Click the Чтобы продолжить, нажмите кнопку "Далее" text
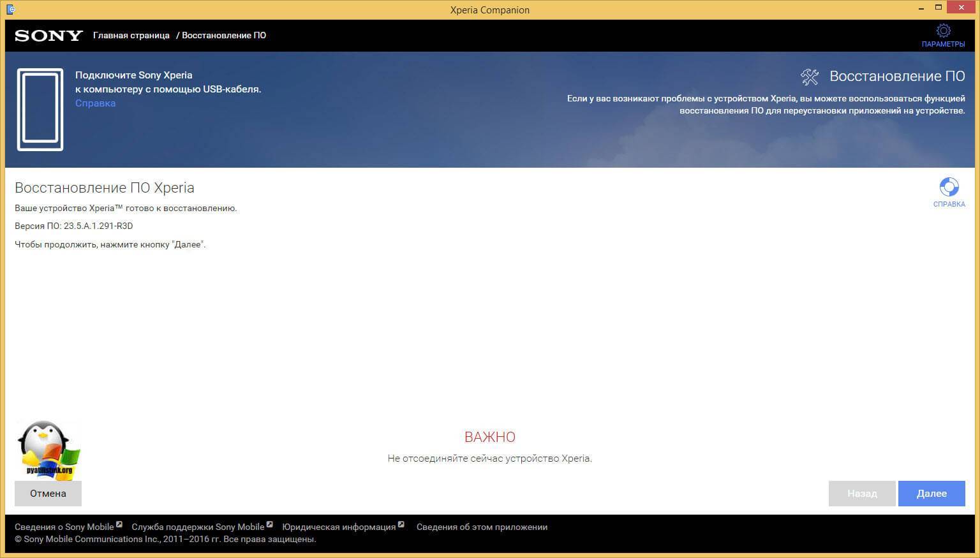The image size is (980, 558). pyautogui.click(x=110, y=244)
